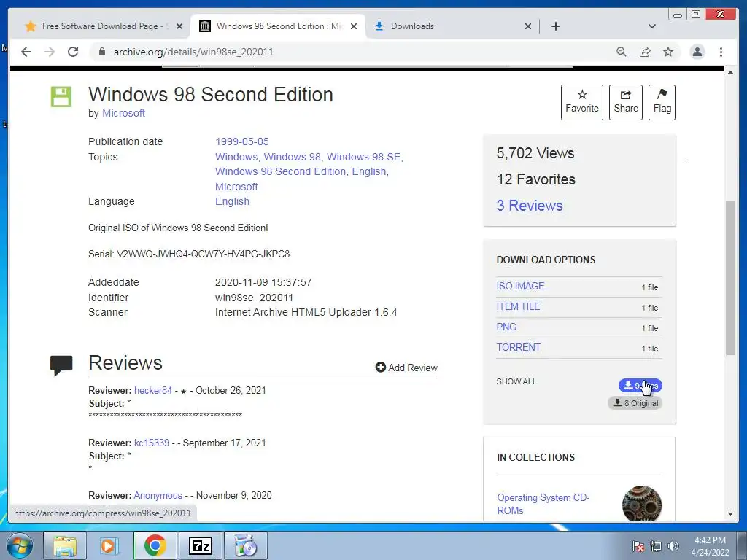Open the 1999-05-05 publication date link
This screenshot has height=560, width=747.
tap(242, 141)
